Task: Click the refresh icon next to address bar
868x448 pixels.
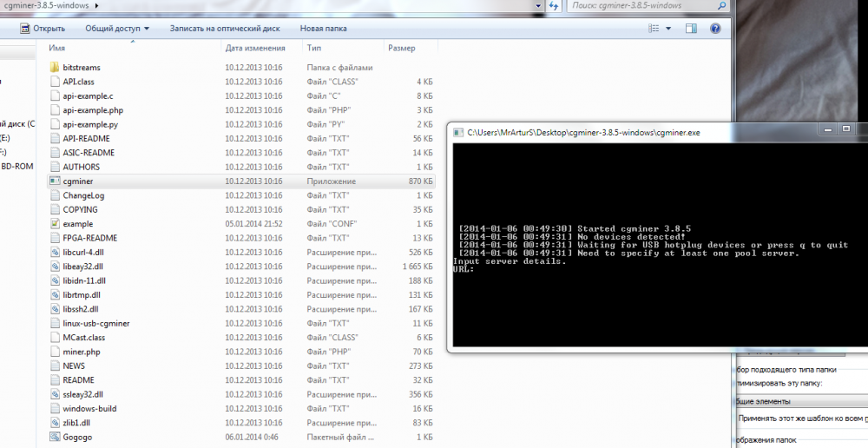Action: 554,5
